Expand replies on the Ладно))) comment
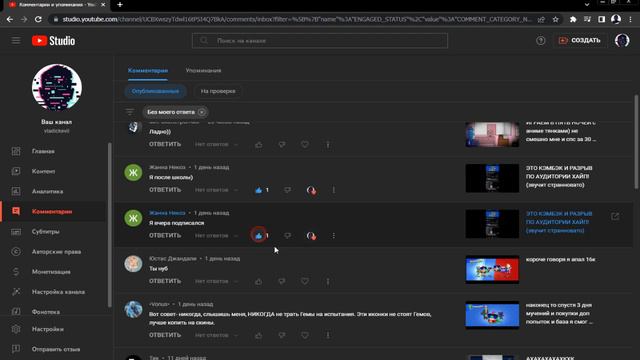 (216, 144)
